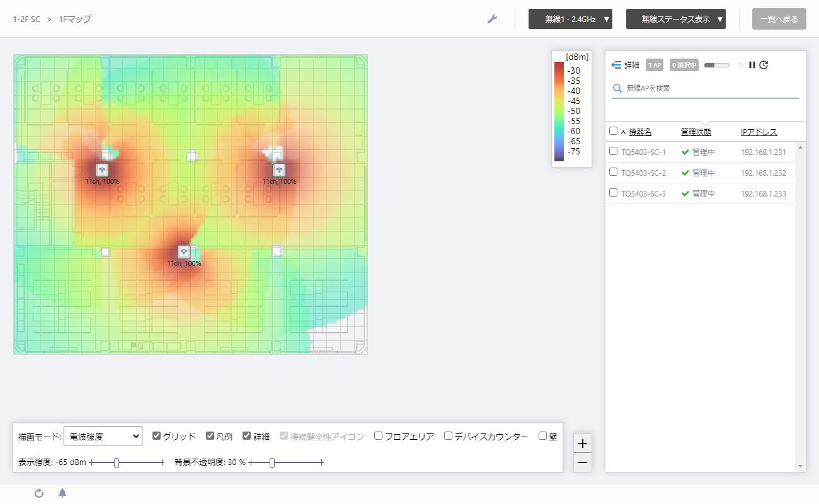Pause auto-refresh in the details panel

tap(752, 65)
